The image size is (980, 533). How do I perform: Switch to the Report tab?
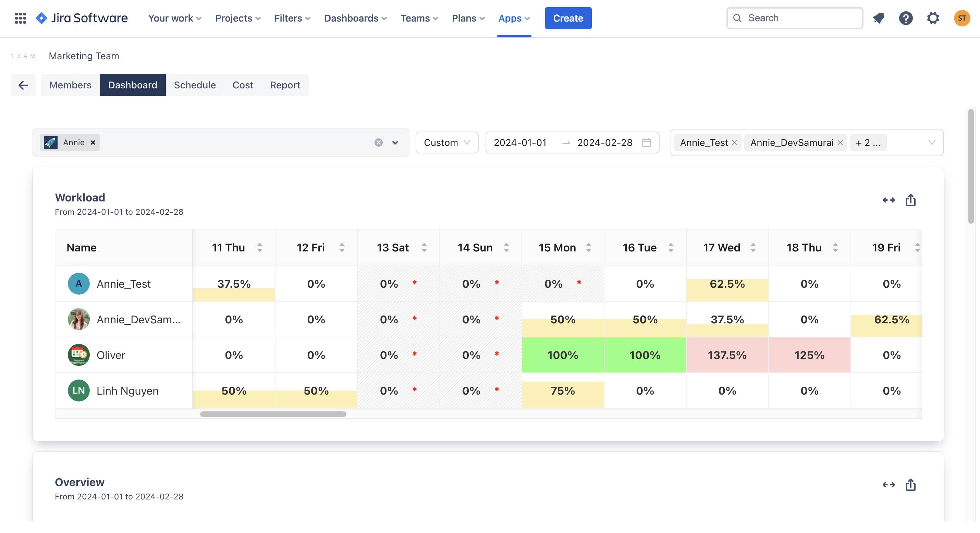click(285, 85)
